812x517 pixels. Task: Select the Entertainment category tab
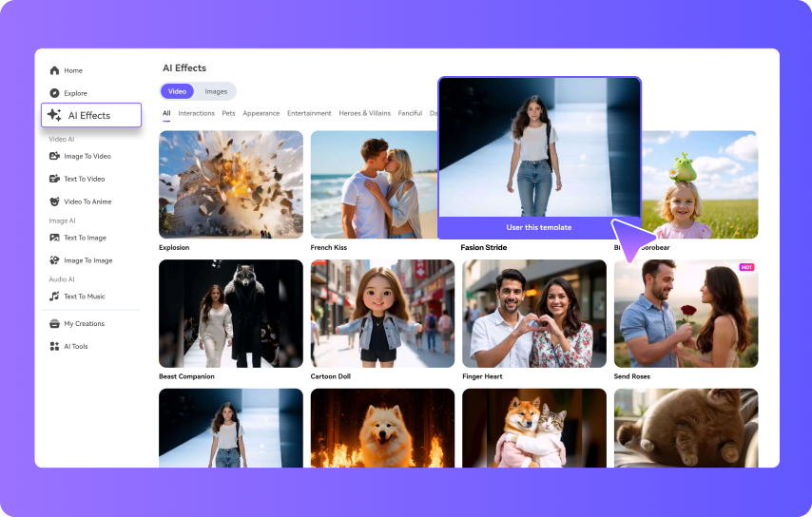click(309, 113)
